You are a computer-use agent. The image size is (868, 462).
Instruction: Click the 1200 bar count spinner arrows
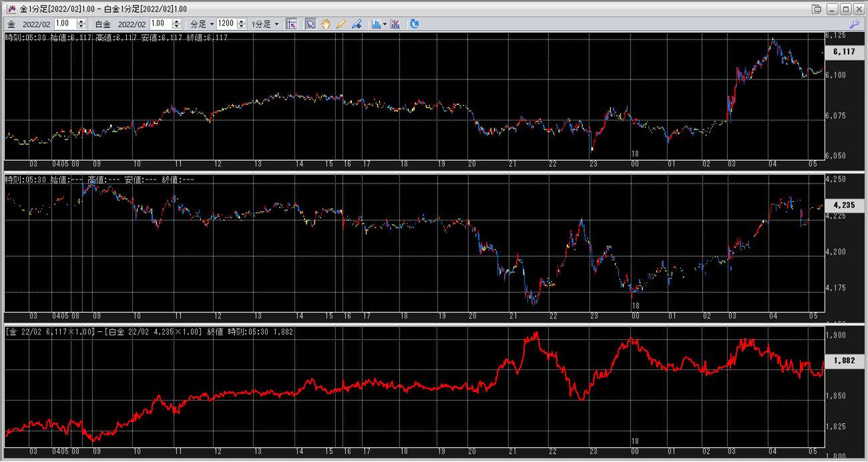click(242, 24)
